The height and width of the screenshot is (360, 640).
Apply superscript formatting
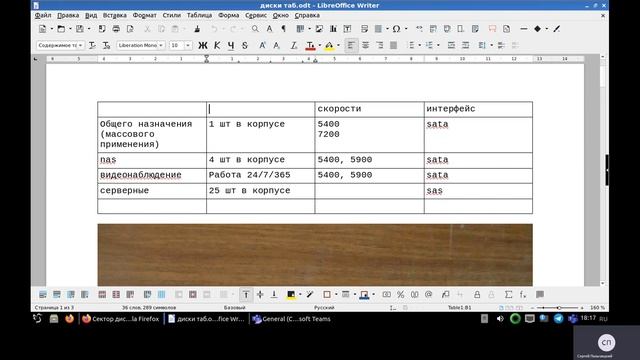click(262, 45)
